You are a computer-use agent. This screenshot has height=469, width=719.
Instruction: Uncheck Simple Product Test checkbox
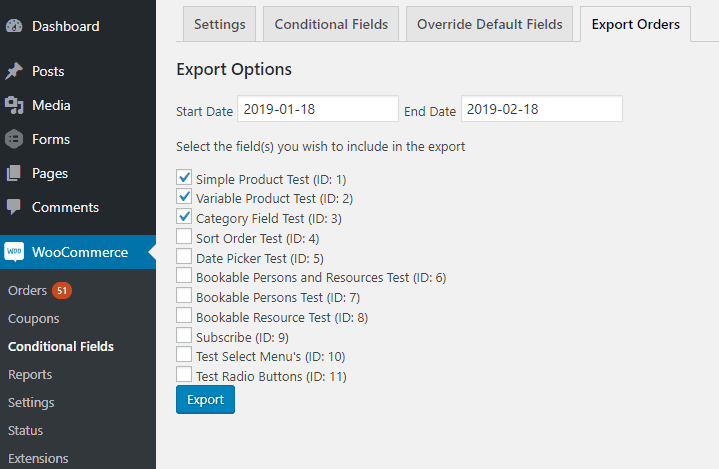point(184,177)
